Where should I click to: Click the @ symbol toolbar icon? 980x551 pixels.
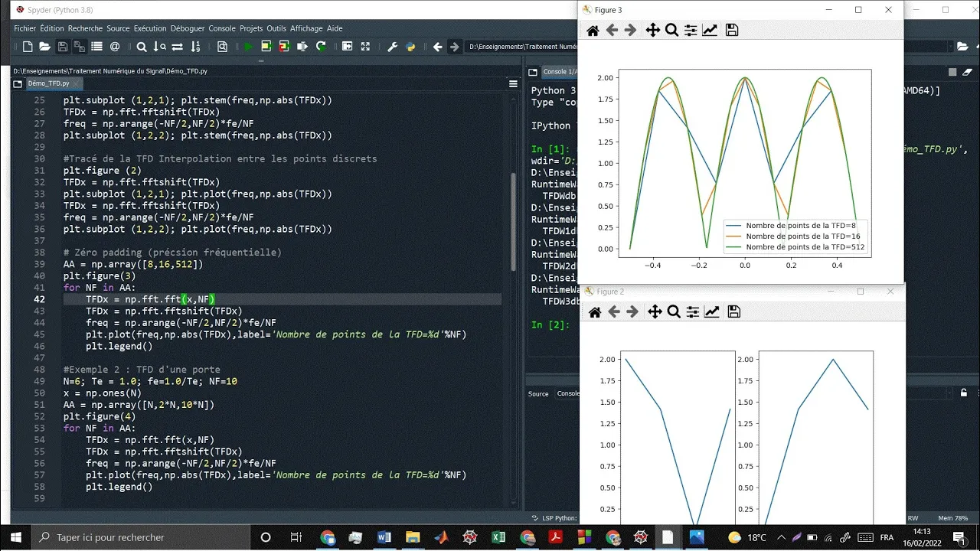click(x=115, y=47)
